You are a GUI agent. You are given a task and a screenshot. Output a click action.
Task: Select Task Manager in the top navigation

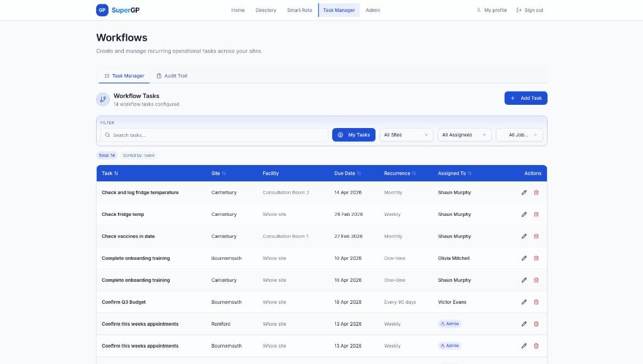(x=338, y=10)
